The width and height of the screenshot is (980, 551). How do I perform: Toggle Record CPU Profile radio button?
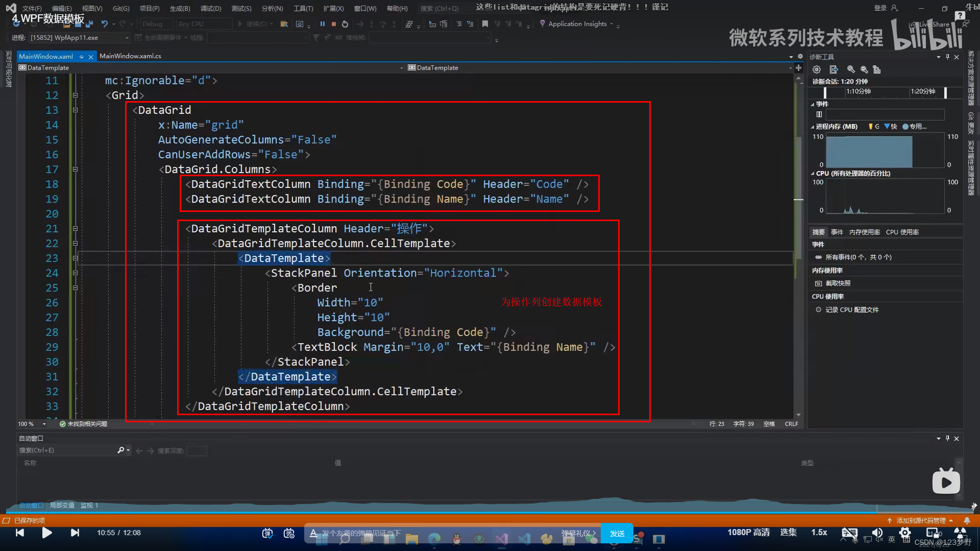click(x=819, y=309)
